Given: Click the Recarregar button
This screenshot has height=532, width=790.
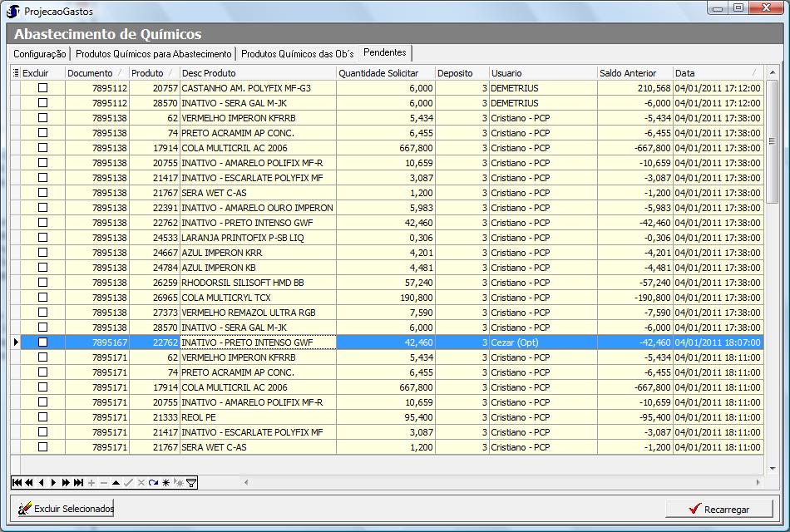Looking at the screenshot, I should point(719,509).
